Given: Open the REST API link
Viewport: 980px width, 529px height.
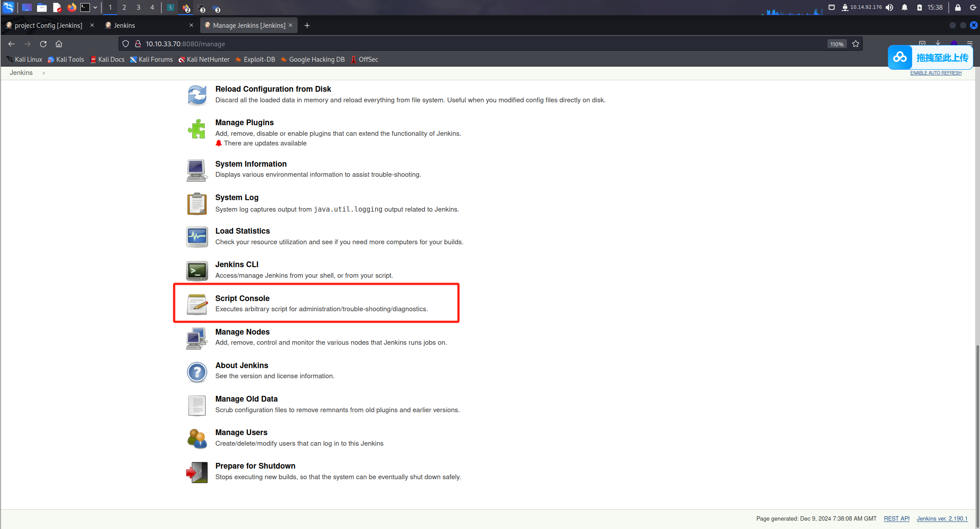Looking at the screenshot, I should 896,518.
